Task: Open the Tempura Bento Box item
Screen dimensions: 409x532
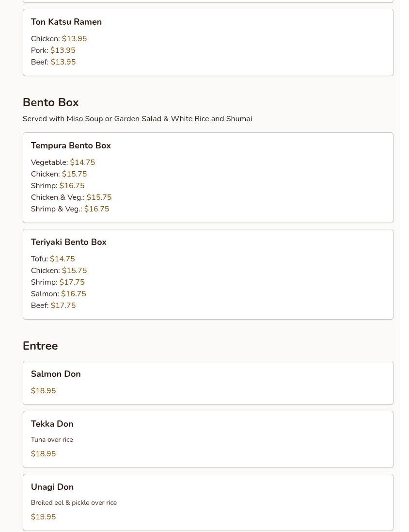Action: coord(71,145)
